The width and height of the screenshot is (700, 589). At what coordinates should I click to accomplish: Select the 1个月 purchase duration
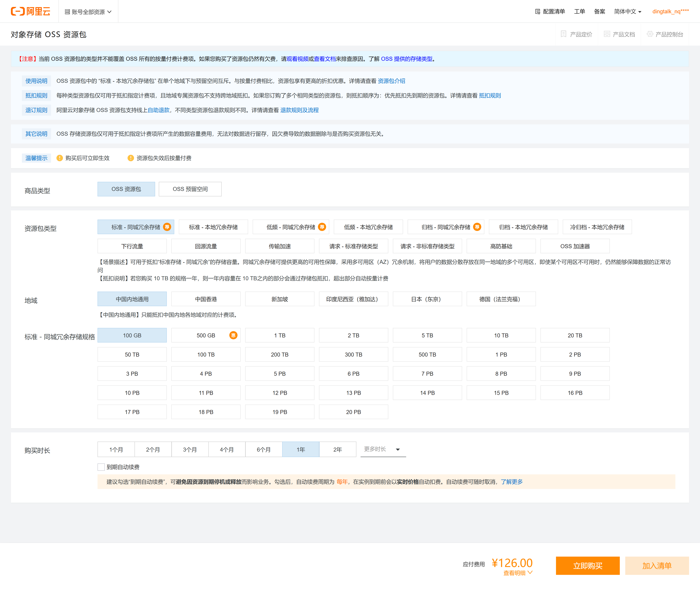pyautogui.click(x=116, y=449)
